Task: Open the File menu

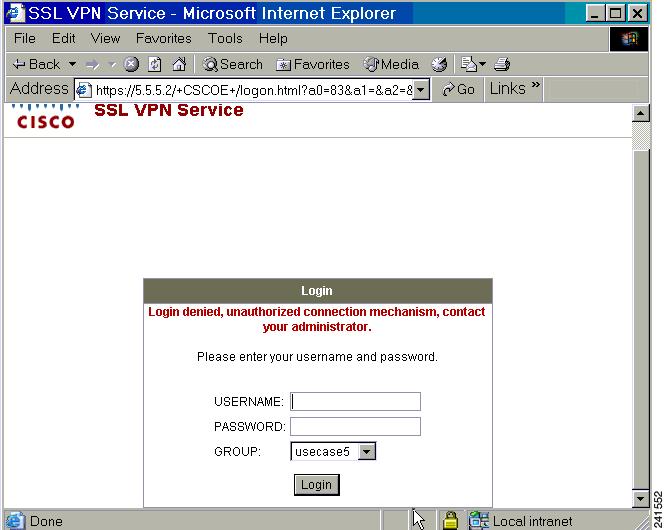Action: (x=25, y=39)
